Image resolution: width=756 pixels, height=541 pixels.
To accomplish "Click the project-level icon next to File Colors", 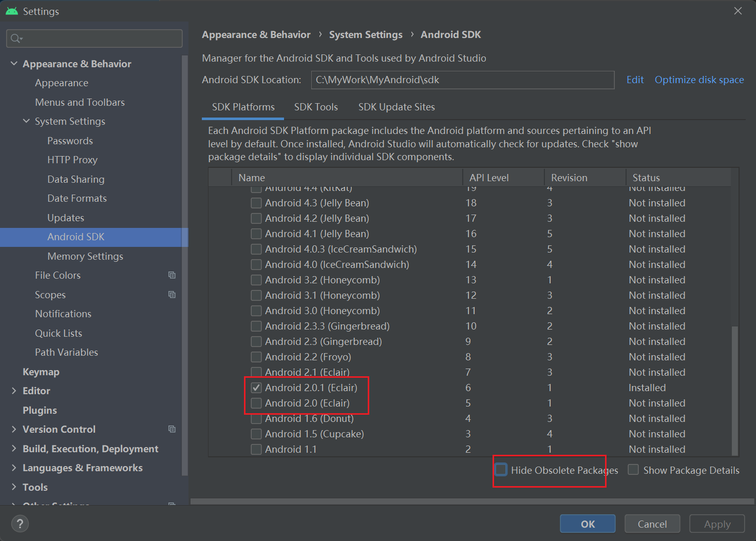I will click(x=172, y=275).
